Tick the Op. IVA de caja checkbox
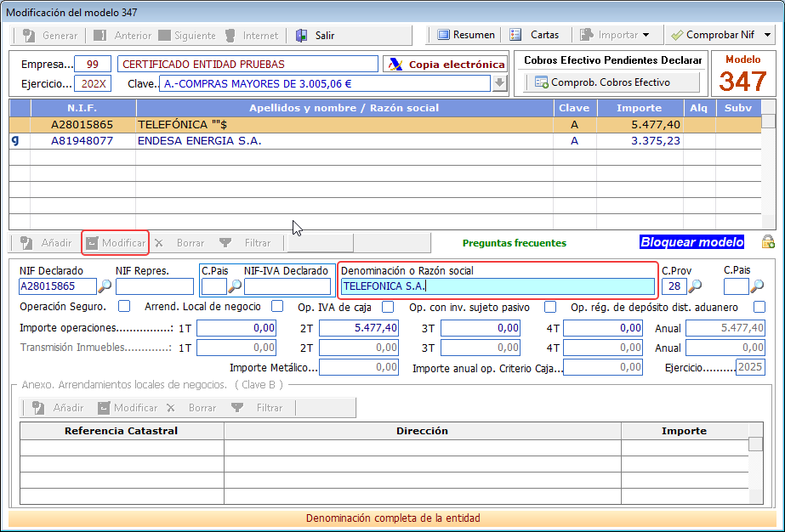The width and height of the screenshot is (785, 532). coord(388,307)
